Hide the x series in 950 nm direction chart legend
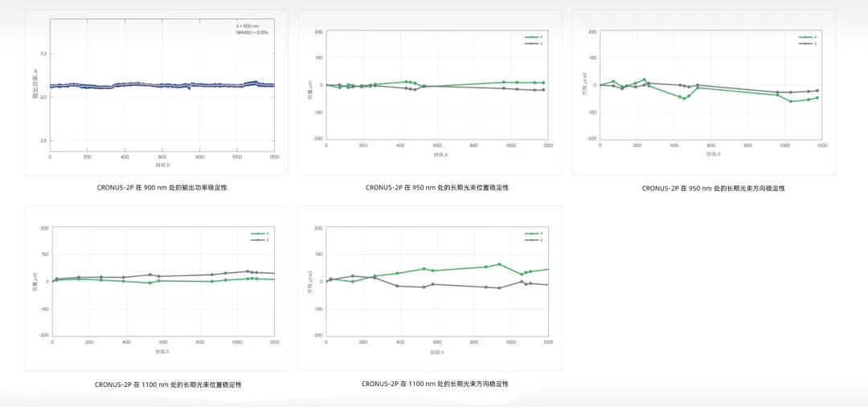The height and width of the screenshot is (407, 868). point(807,37)
